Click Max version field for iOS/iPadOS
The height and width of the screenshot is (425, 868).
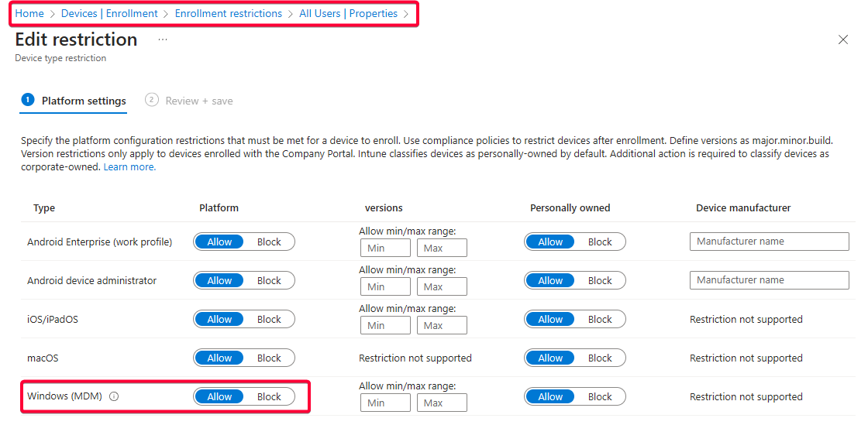pos(442,325)
